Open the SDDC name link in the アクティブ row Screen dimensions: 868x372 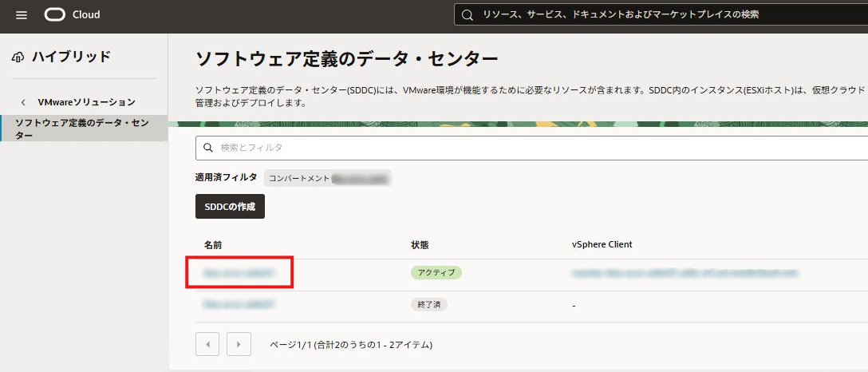(x=239, y=273)
